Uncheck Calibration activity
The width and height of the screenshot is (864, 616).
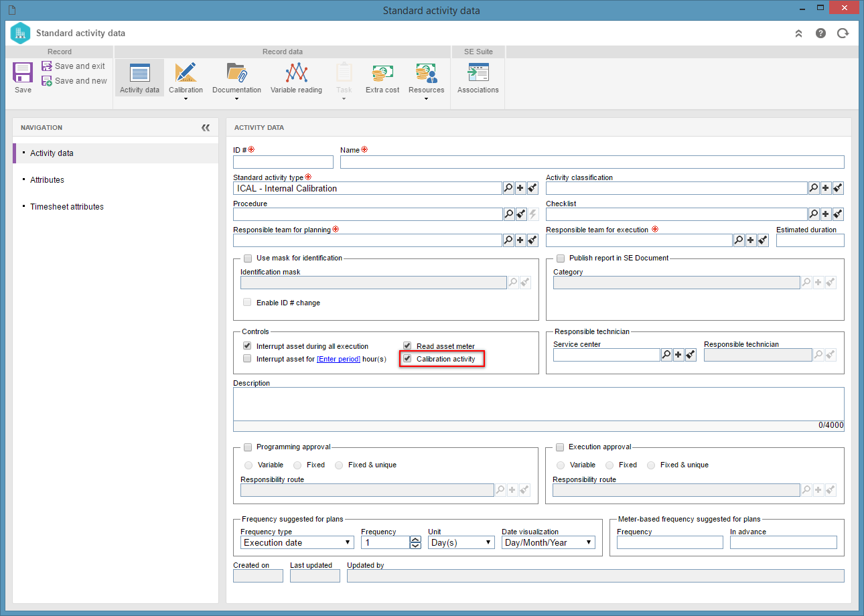pyautogui.click(x=407, y=359)
